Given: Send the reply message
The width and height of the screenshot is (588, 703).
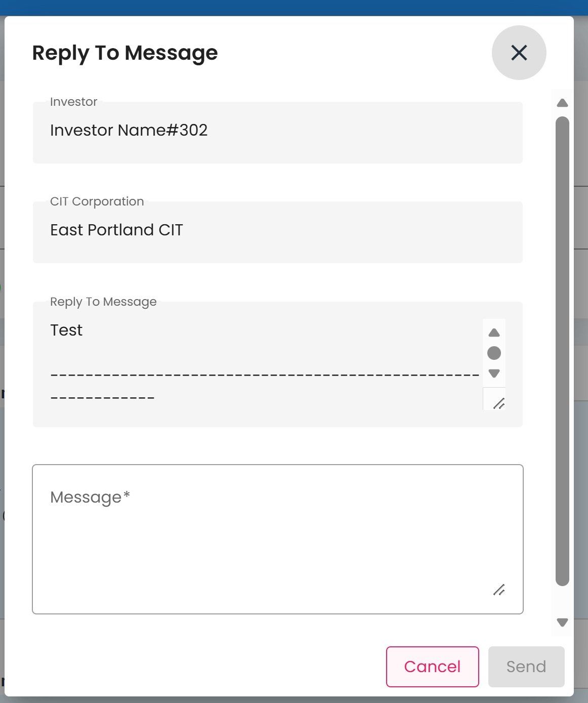Looking at the screenshot, I should (x=526, y=667).
